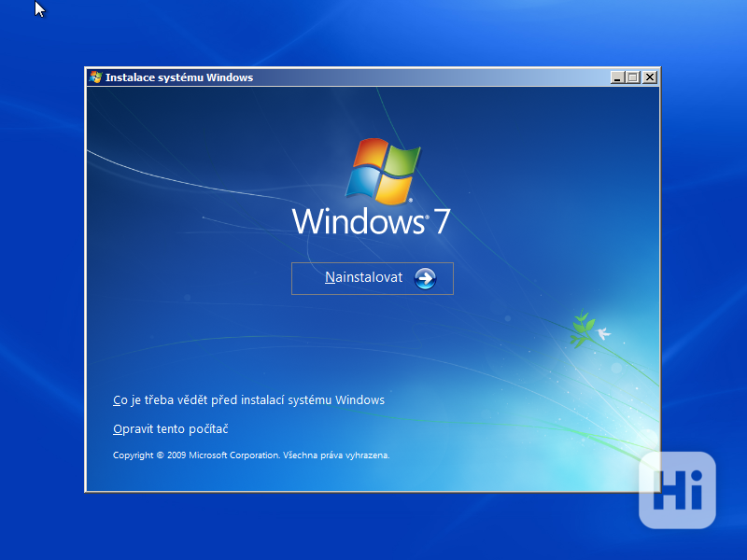Image resolution: width=747 pixels, height=560 pixels.
Task: Click the Nainstalovat install button
Action: pos(372,278)
